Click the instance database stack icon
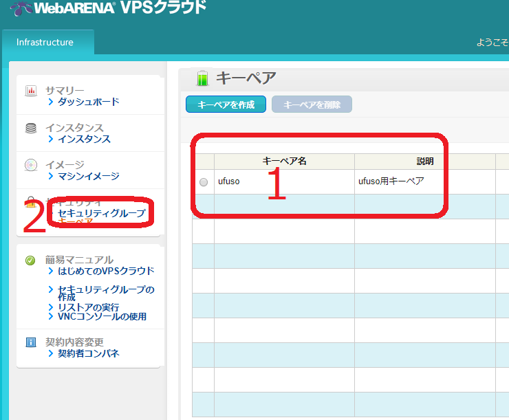509x420 pixels. tap(31, 128)
